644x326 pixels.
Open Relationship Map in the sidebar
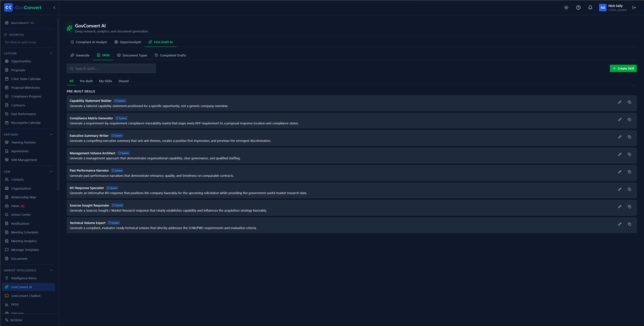pos(28,197)
